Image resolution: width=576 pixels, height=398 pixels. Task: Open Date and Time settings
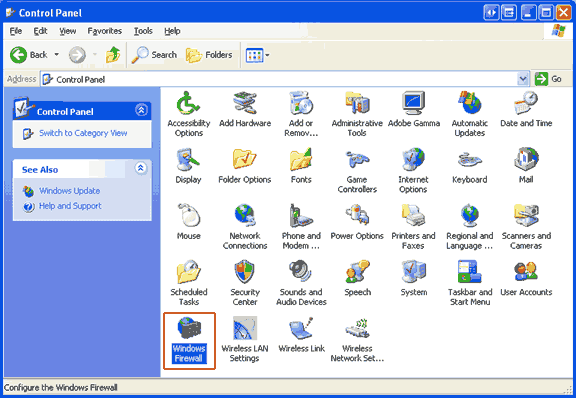click(x=526, y=109)
